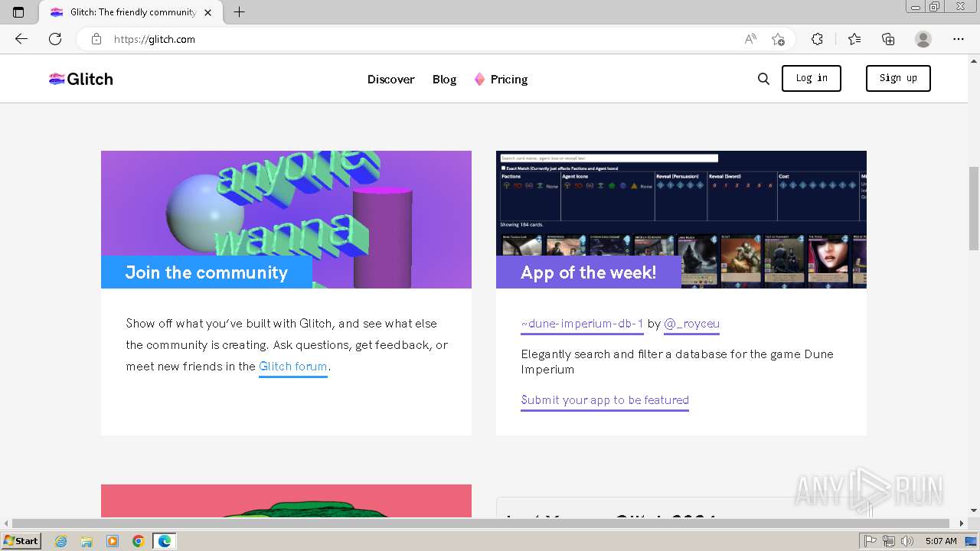Visit the @_royceu profile link
980x551 pixels.
point(691,324)
